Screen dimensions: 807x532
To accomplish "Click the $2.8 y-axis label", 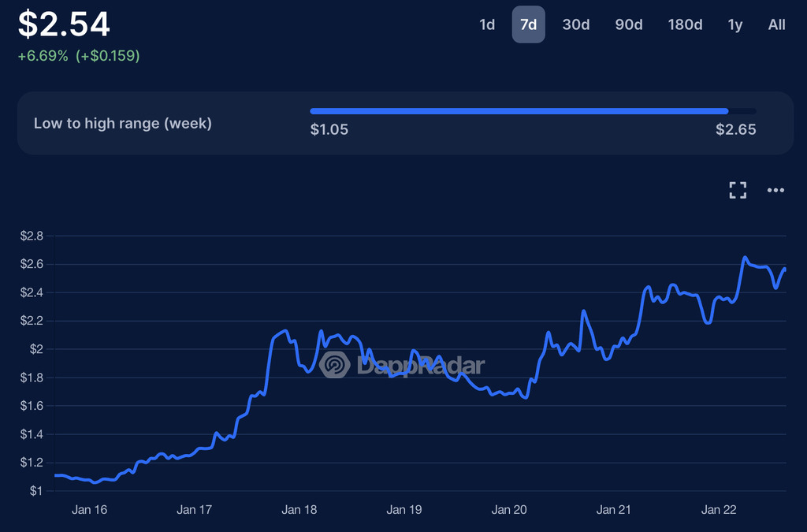I will click(x=32, y=236).
